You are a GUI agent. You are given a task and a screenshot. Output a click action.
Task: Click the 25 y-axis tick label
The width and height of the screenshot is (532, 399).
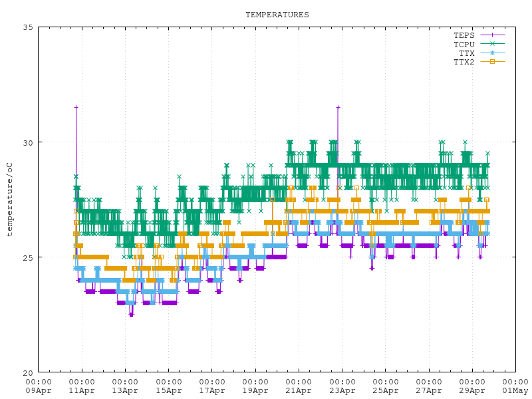(x=29, y=257)
